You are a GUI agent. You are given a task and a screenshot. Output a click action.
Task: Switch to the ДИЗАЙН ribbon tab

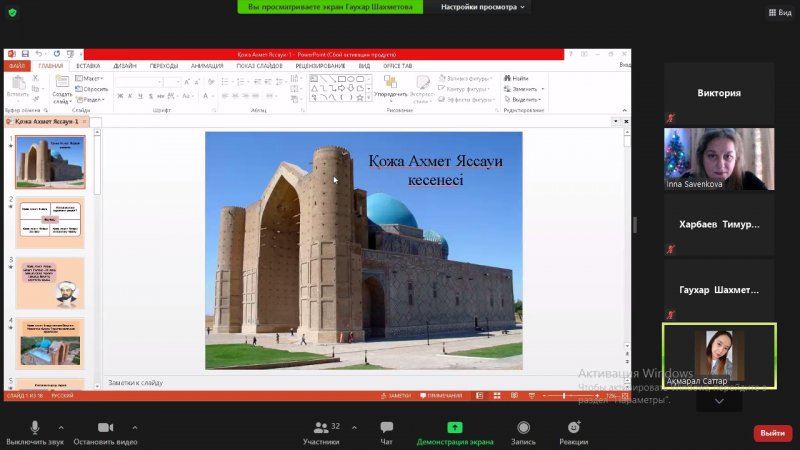[125, 66]
